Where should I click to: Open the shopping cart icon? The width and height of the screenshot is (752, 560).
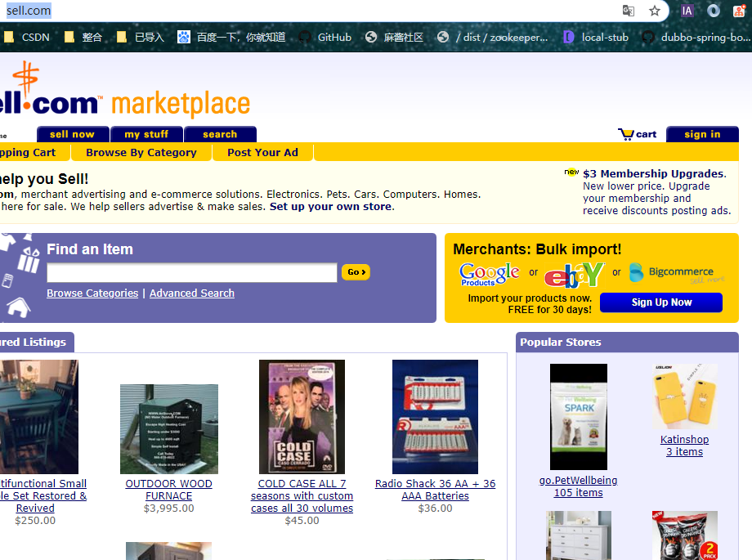point(626,134)
